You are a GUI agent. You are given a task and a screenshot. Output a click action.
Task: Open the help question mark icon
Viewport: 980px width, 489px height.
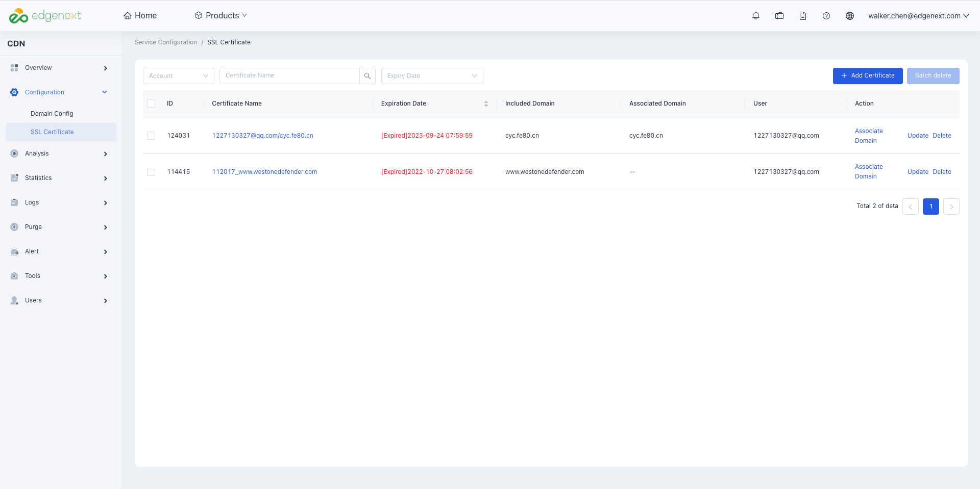(x=826, y=16)
